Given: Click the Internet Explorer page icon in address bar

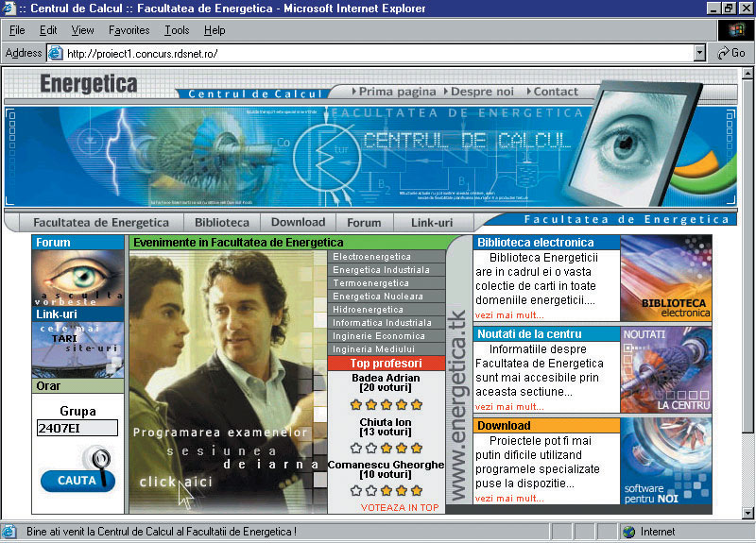Looking at the screenshot, I should pyautogui.click(x=55, y=53).
